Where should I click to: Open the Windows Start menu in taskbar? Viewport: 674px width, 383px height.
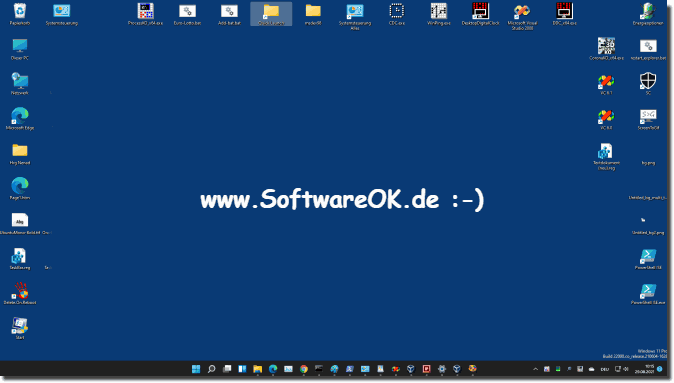point(196,369)
